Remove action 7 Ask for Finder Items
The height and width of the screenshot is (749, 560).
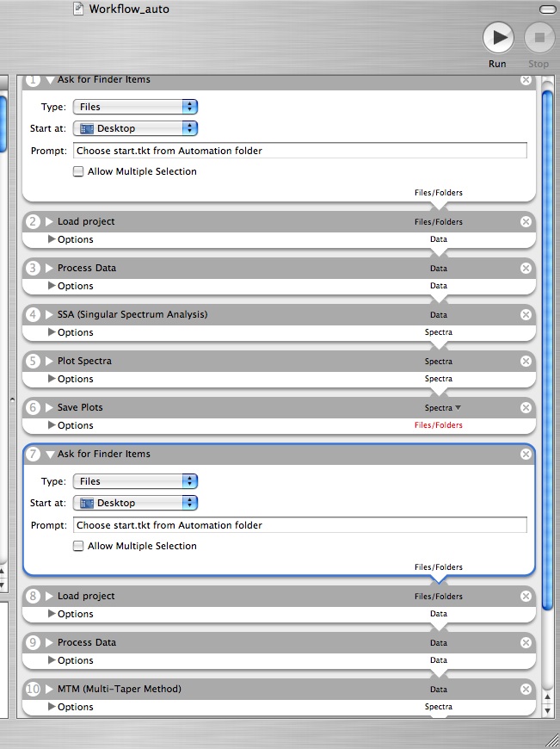(x=526, y=454)
